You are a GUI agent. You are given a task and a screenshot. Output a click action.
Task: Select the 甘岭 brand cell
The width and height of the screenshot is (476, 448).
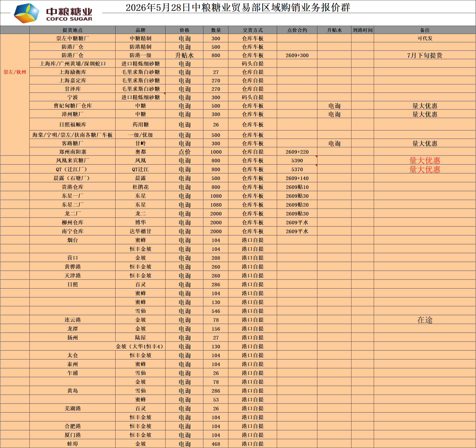140,143
